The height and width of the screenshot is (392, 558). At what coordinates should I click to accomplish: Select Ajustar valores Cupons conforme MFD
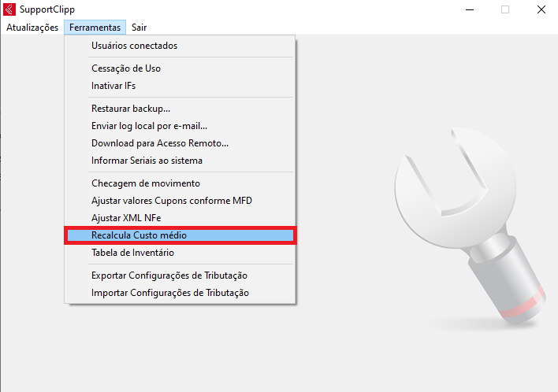[x=172, y=201]
